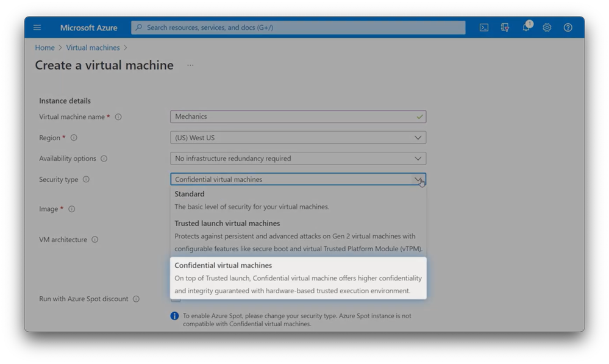Open the notifications bell
Viewport: 609px width, 364px height.
click(x=526, y=27)
